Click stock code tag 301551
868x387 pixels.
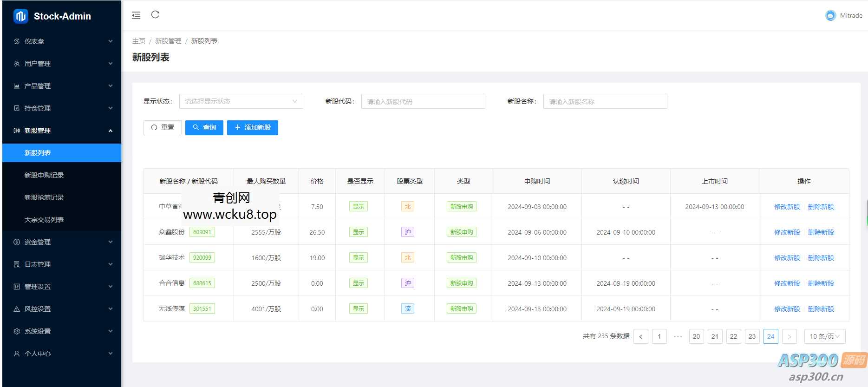point(202,309)
